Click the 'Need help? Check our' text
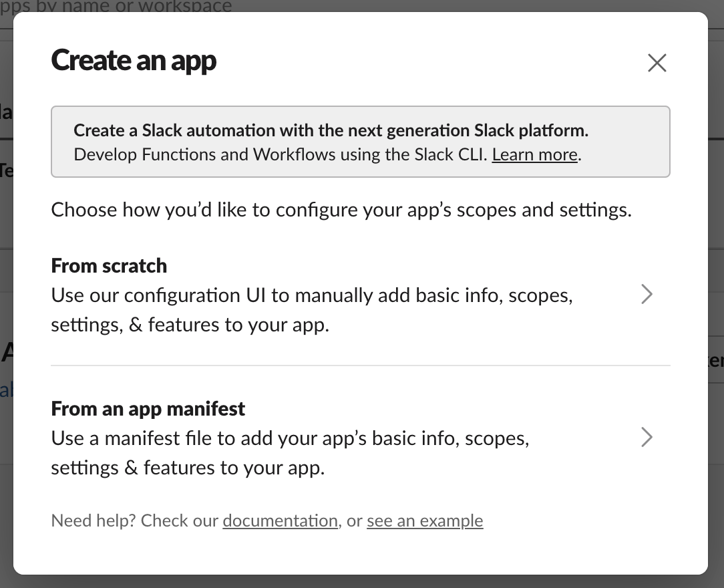This screenshot has width=724, height=588. pos(135,521)
